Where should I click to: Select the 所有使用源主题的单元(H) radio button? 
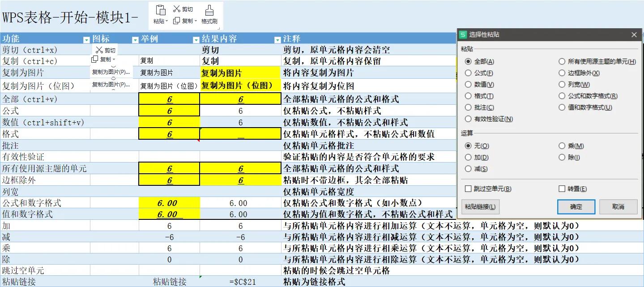(562, 61)
